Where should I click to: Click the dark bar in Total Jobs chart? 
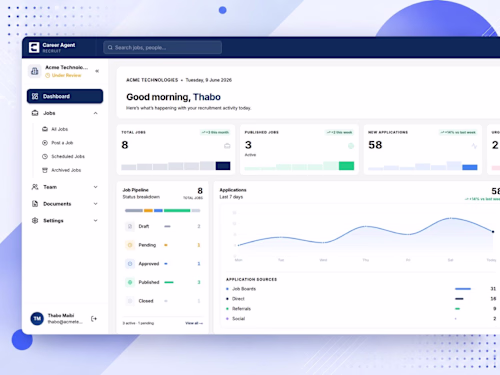tap(223, 166)
